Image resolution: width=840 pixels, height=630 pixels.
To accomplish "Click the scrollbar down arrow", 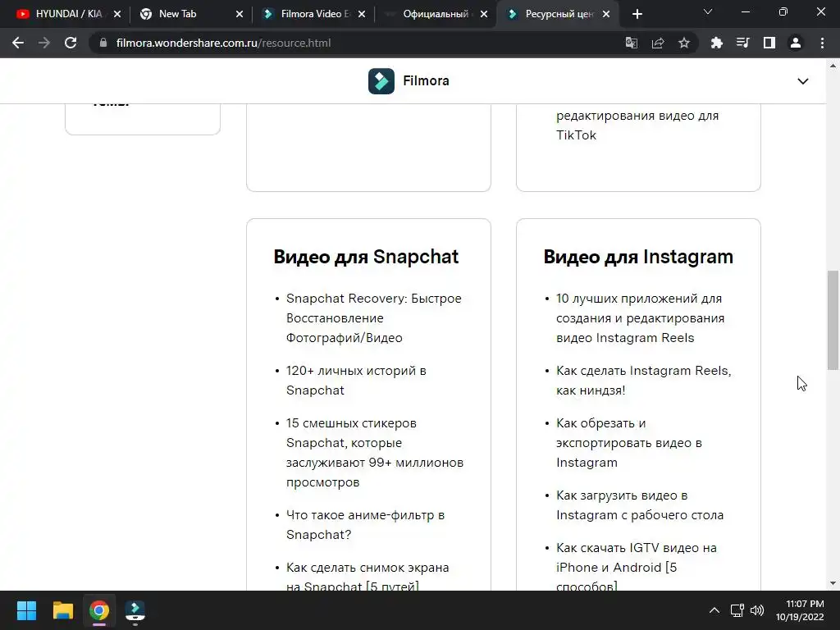I will point(833,583).
